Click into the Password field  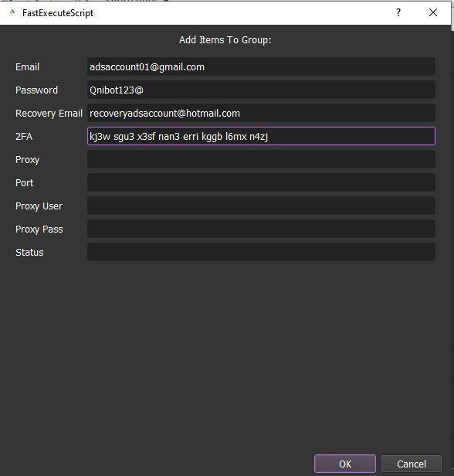(261, 90)
